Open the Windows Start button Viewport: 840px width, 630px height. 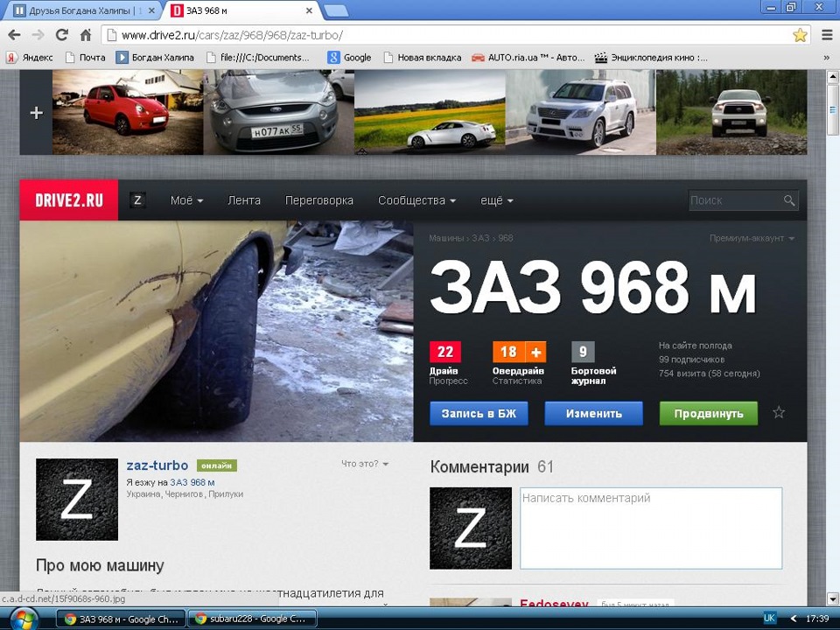[23, 619]
